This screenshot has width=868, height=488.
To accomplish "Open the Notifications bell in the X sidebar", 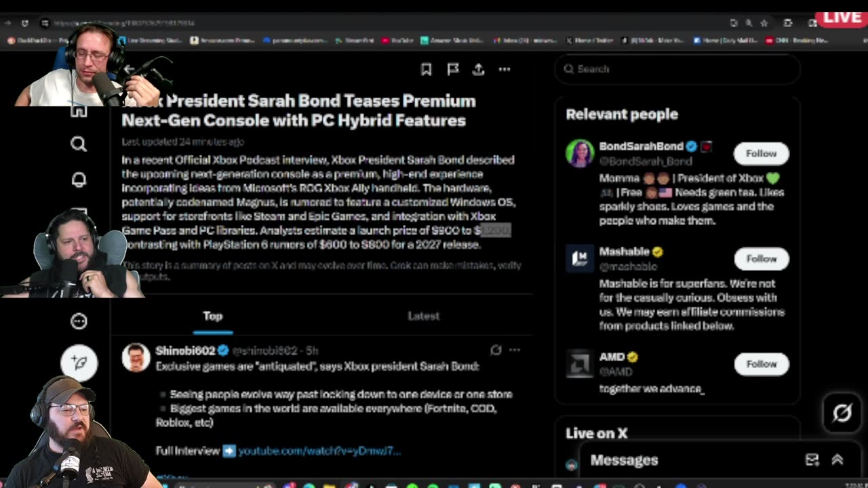I will [79, 180].
